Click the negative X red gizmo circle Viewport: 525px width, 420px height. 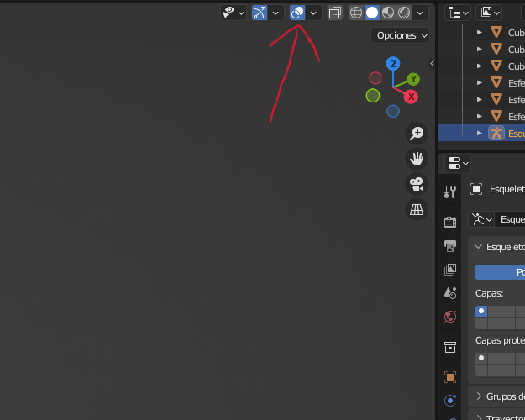[x=375, y=78]
